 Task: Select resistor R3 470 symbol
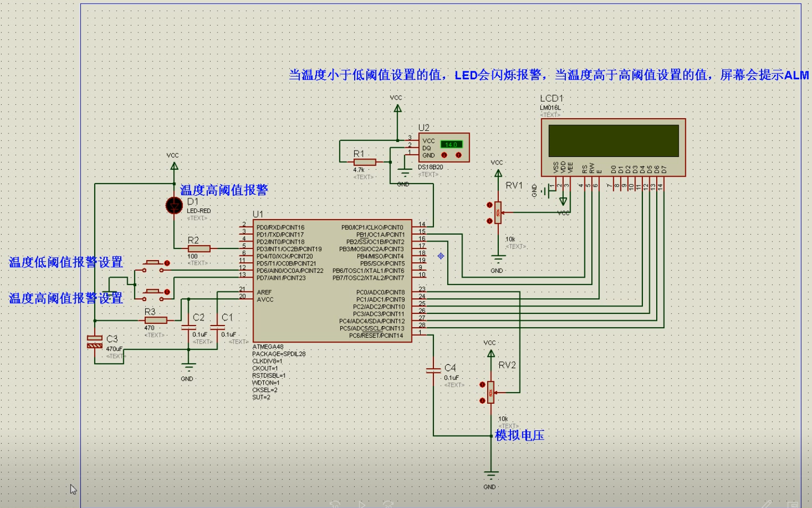tap(156, 320)
